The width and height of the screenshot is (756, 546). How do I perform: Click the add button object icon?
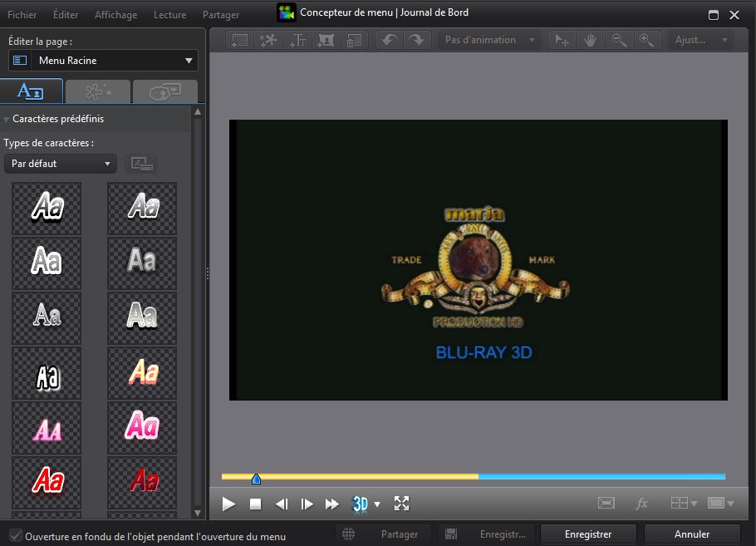click(x=326, y=40)
